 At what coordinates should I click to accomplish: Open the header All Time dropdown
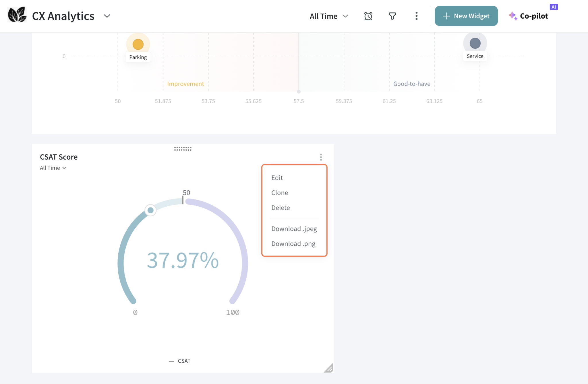pyautogui.click(x=329, y=16)
